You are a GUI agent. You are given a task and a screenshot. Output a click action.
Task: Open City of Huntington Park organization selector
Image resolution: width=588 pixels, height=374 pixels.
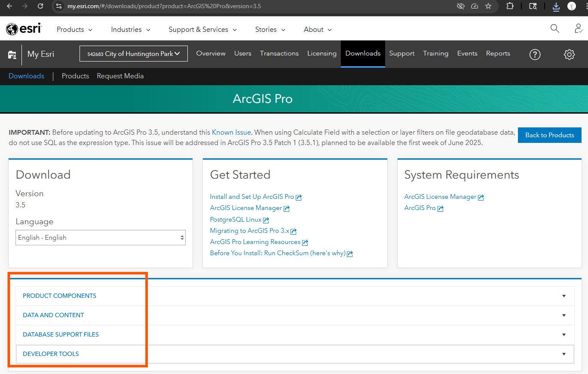point(134,53)
